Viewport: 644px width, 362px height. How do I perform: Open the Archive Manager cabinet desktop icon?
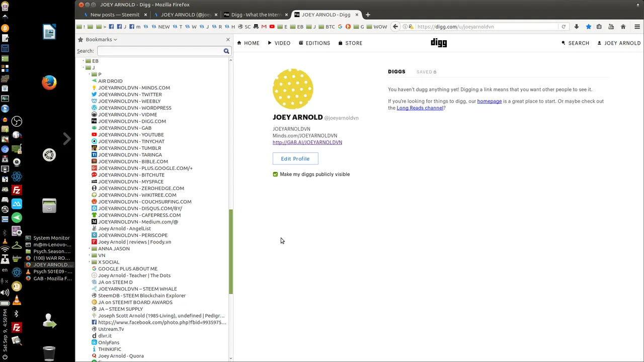(49, 206)
